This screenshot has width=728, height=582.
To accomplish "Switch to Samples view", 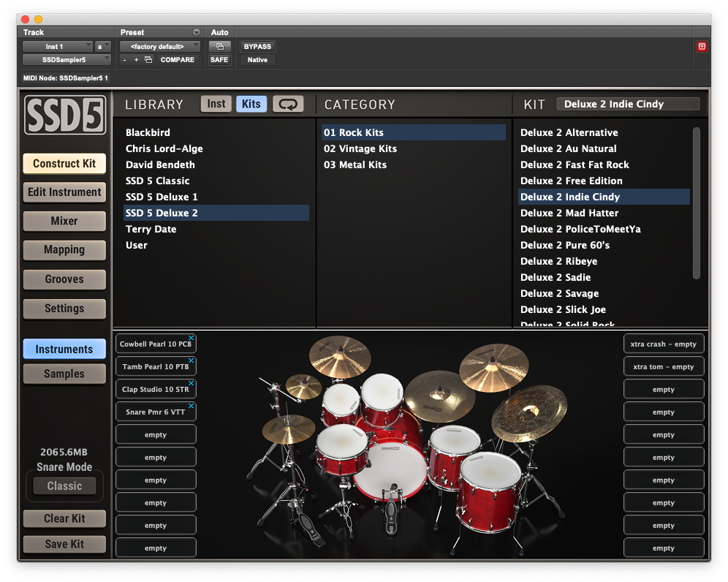I will (64, 374).
